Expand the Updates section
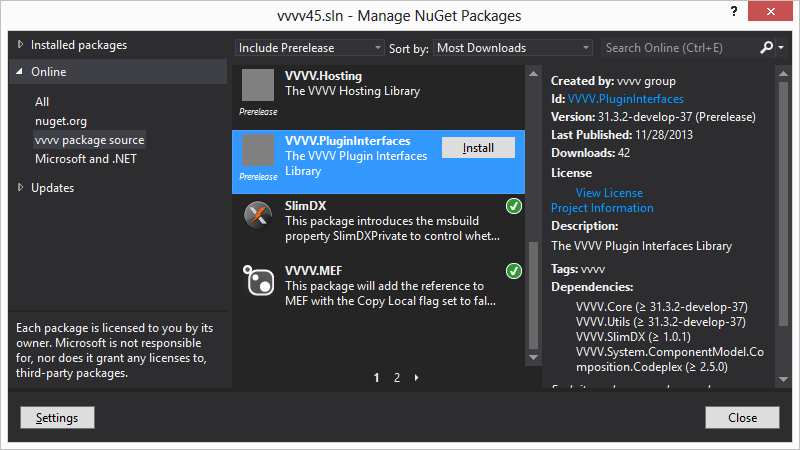Viewport: 800px width, 450px height. point(20,187)
